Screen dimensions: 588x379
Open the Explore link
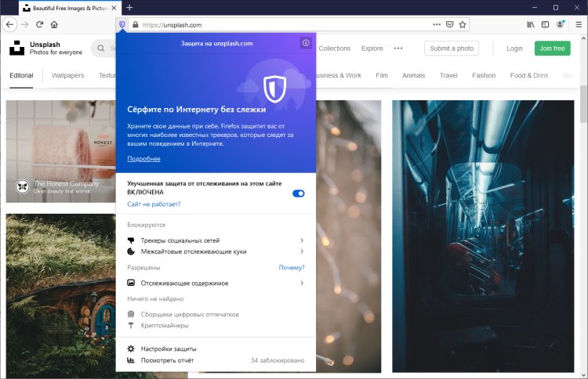click(x=372, y=49)
